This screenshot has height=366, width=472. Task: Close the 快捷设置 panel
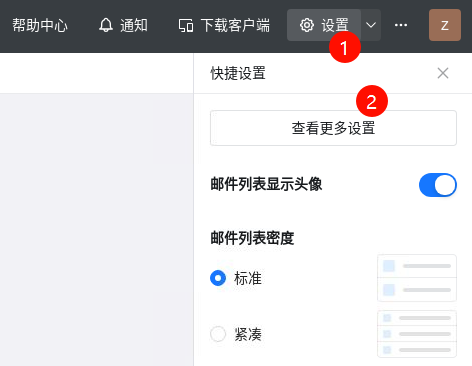[443, 73]
